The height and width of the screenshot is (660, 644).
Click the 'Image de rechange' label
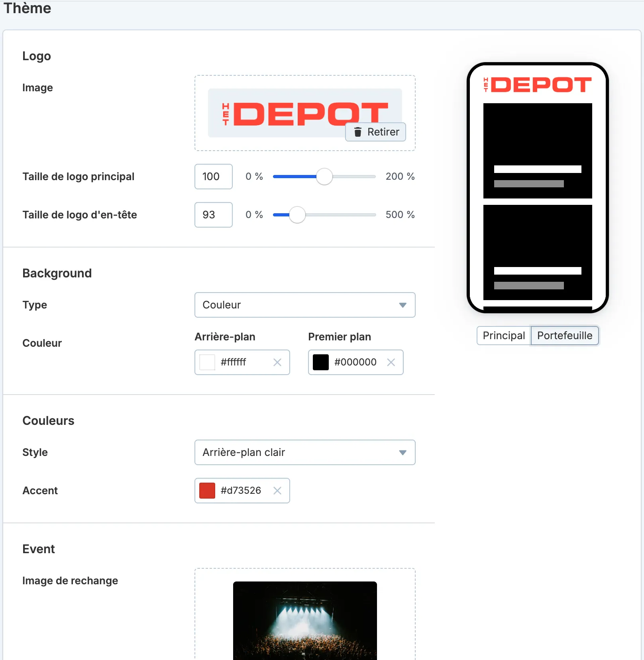tap(70, 581)
